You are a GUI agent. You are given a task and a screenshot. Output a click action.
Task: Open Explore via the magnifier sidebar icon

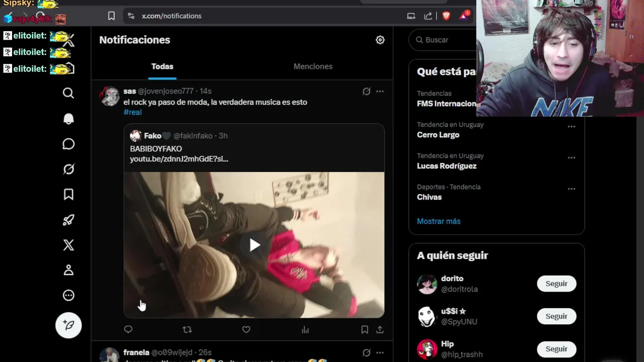[68, 93]
